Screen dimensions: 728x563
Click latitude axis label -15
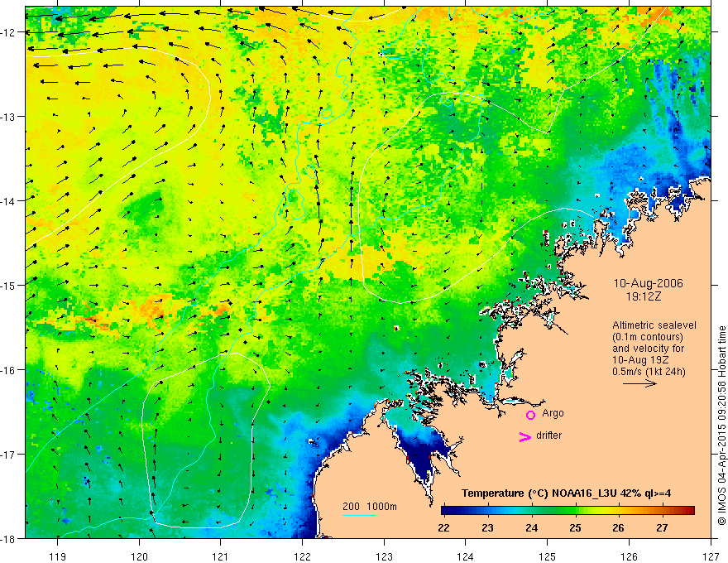click(8, 285)
